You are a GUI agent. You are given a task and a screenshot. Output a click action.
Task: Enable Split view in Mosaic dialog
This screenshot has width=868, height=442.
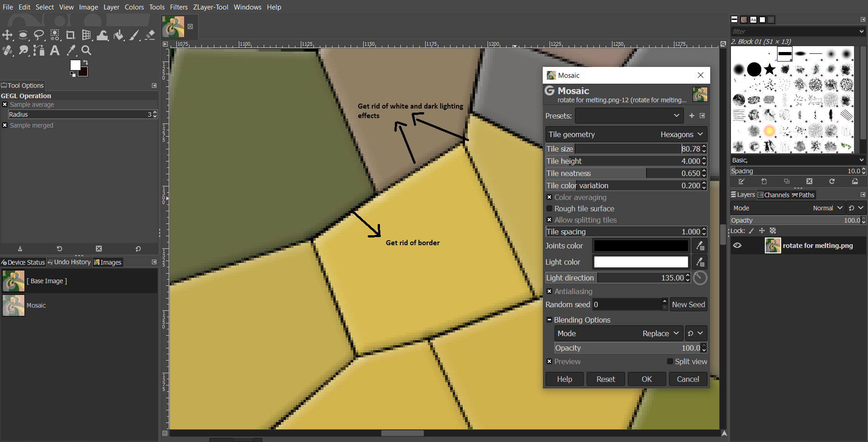670,361
